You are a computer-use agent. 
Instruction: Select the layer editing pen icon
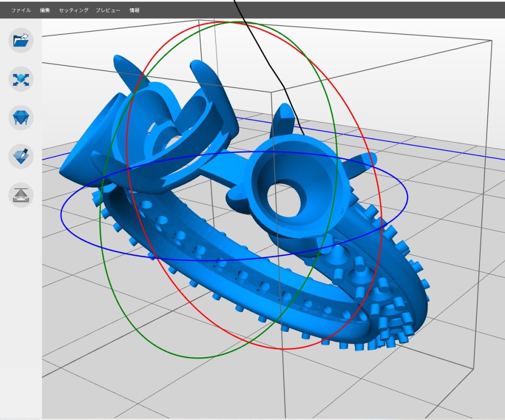21,156
